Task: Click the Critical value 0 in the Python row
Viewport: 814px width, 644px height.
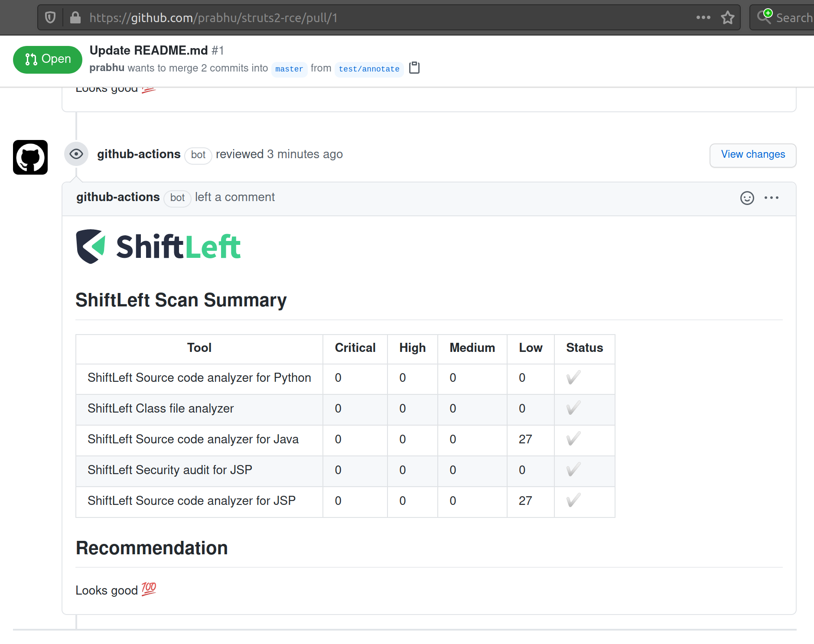Action: pos(338,378)
